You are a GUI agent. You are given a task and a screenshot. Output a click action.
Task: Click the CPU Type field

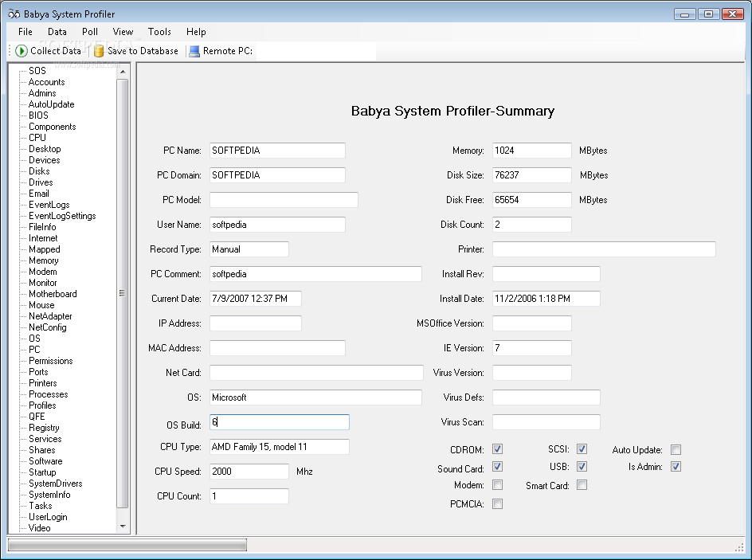[280, 447]
